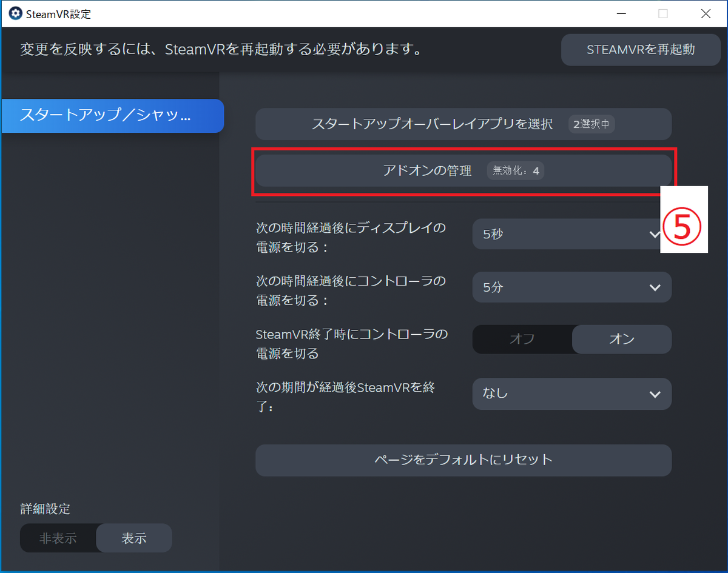Open the SteamVR auto-exit duration dropdown
The image size is (728, 573).
(570, 394)
